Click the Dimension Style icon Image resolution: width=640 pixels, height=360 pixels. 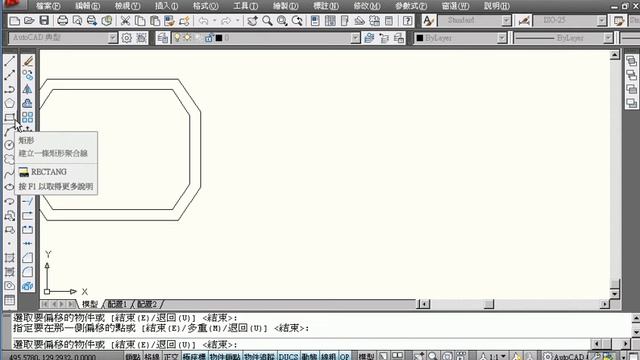click(524, 21)
